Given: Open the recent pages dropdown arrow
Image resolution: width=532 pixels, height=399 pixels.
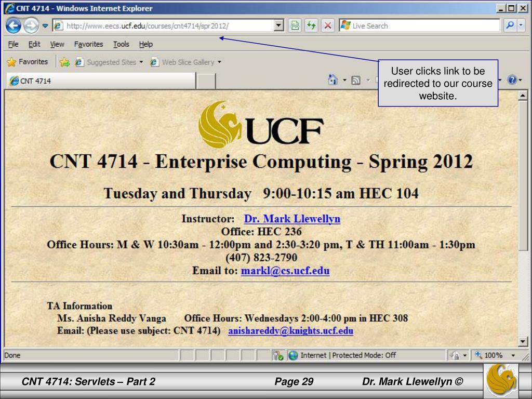Looking at the screenshot, I should coord(45,26).
